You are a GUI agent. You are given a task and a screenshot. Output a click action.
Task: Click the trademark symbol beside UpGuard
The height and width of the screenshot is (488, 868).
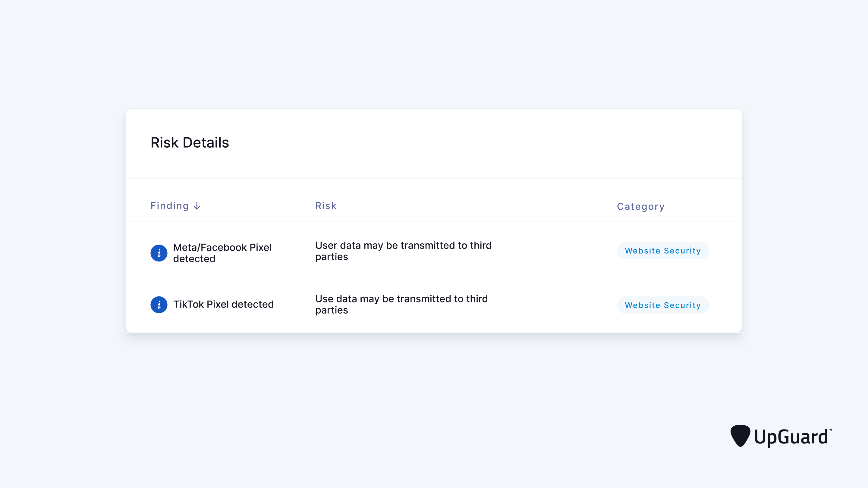830,430
